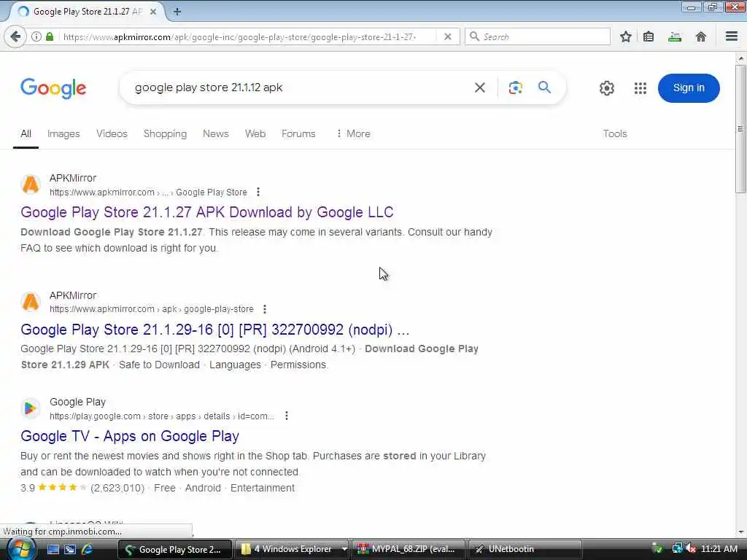Click the muted volume tray icon
This screenshot has width=747, height=560.
(x=691, y=549)
